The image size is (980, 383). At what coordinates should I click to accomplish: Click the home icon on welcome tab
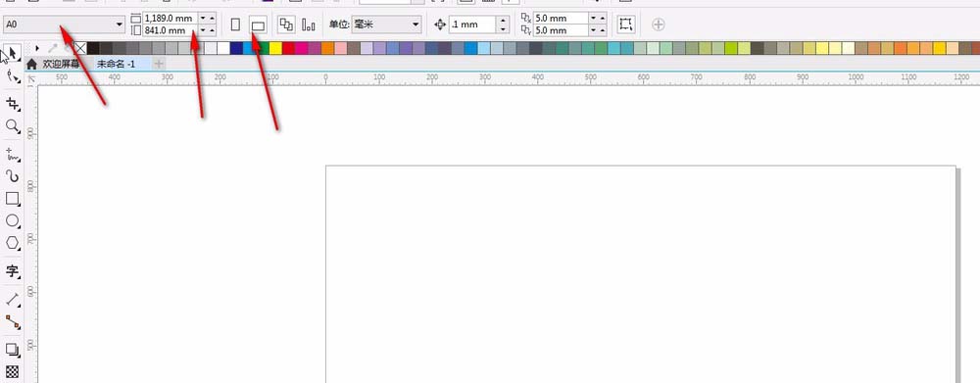pos(32,64)
